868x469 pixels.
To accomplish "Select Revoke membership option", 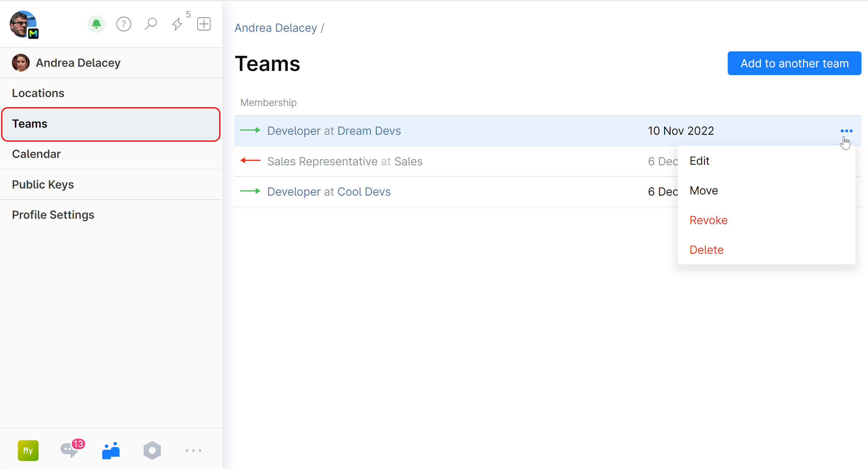I will [708, 220].
